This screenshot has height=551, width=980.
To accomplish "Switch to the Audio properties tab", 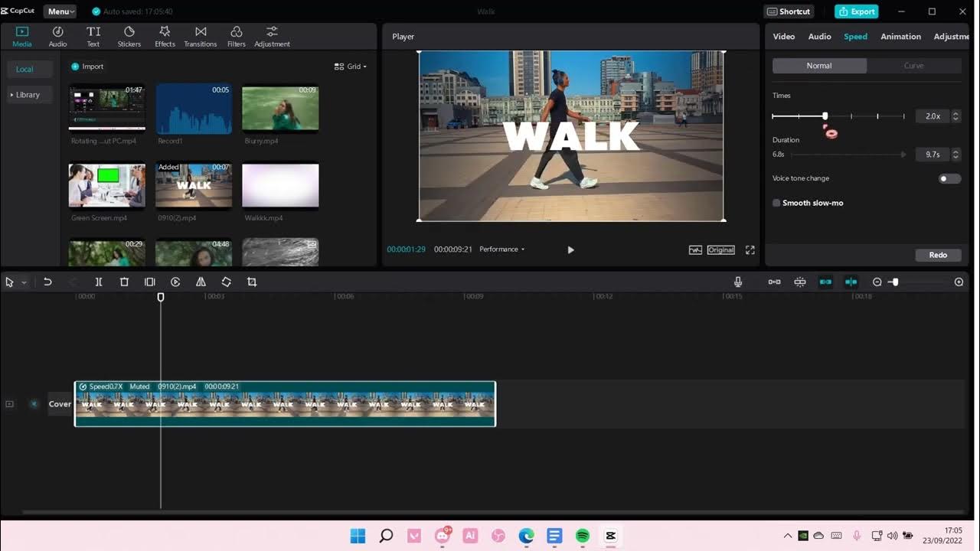I will click(x=819, y=37).
